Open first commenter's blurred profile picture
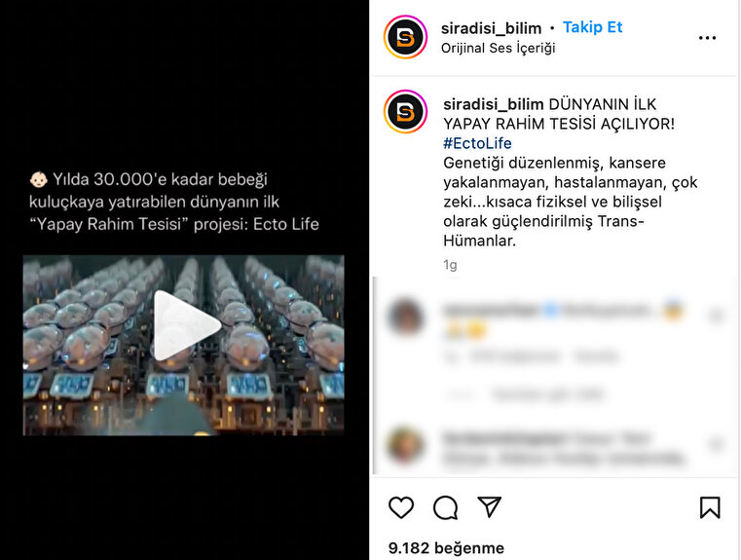The height and width of the screenshot is (560, 741). [x=405, y=317]
